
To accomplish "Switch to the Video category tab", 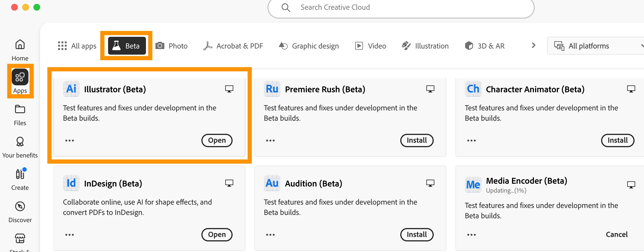I will click(370, 46).
